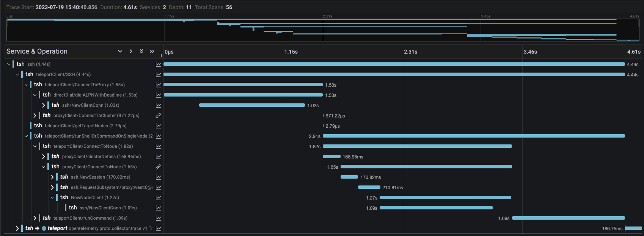Open chart icon for teleportClient/runCommand row
The image size is (644, 236).
159,218
